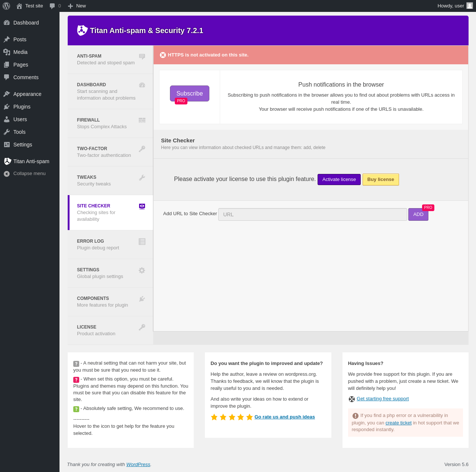Click the Version 5.6 footer text
Viewport: 476px width, 472px height.
(456, 465)
